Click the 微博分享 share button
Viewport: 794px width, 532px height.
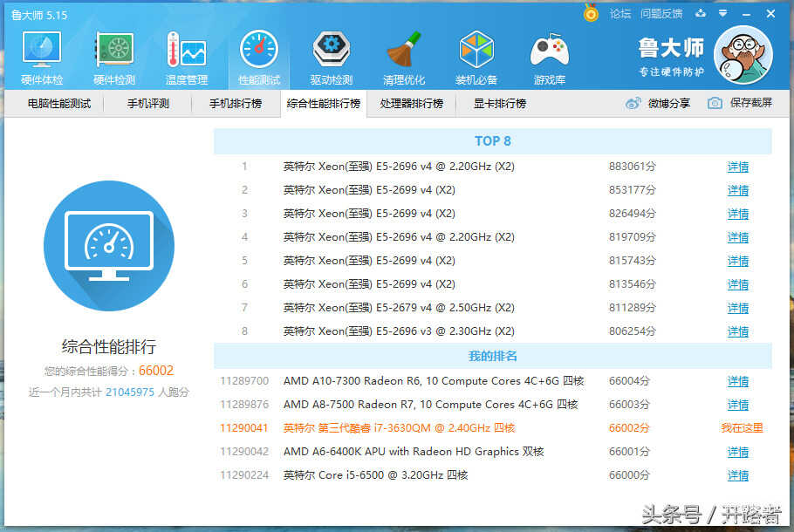(669, 103)
